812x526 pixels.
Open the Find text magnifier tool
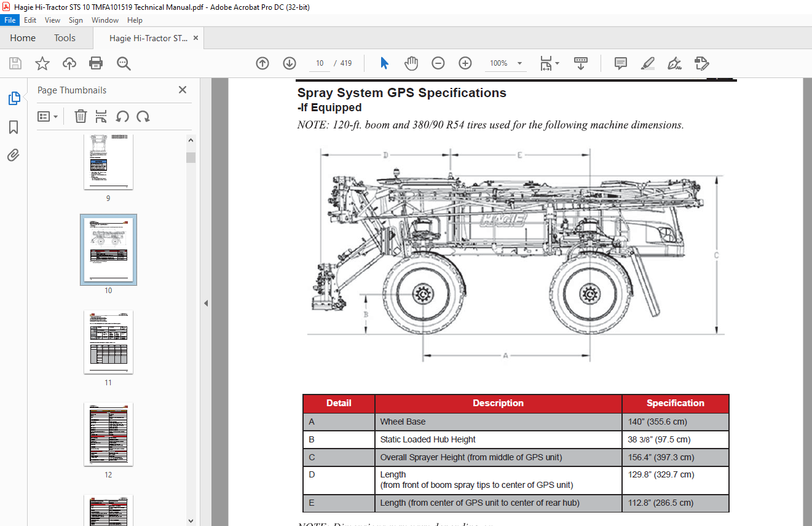(x=124, y=63)
